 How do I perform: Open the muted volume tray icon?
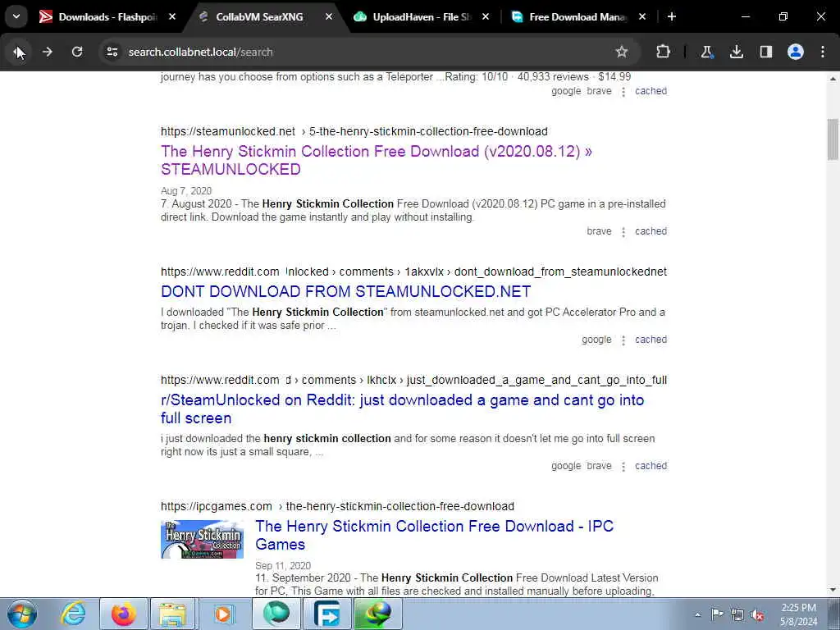tap(757, 614)
